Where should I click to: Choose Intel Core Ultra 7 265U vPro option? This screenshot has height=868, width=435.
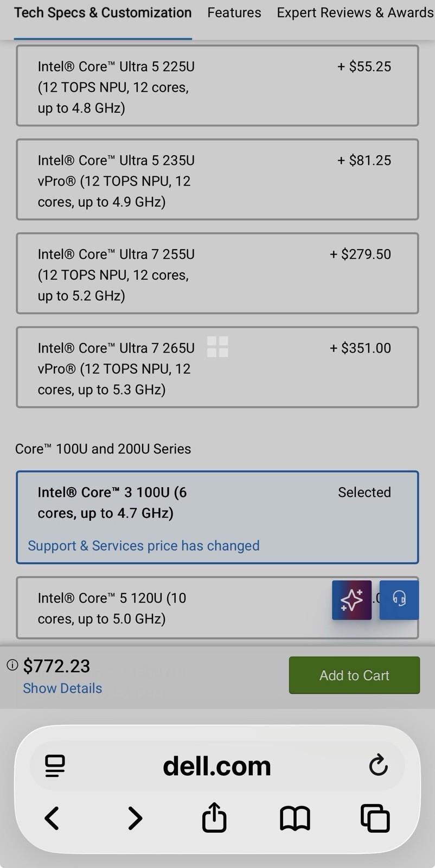coord(217,367)
